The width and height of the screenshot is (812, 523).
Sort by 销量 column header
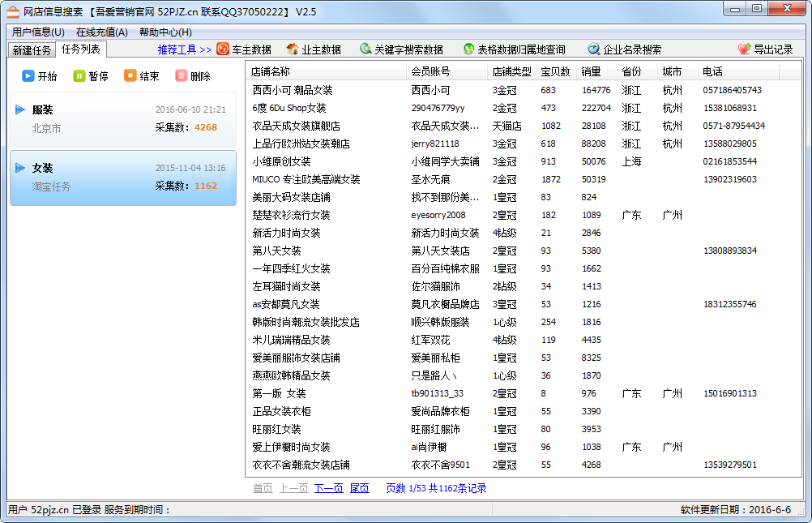click(592, 72)
